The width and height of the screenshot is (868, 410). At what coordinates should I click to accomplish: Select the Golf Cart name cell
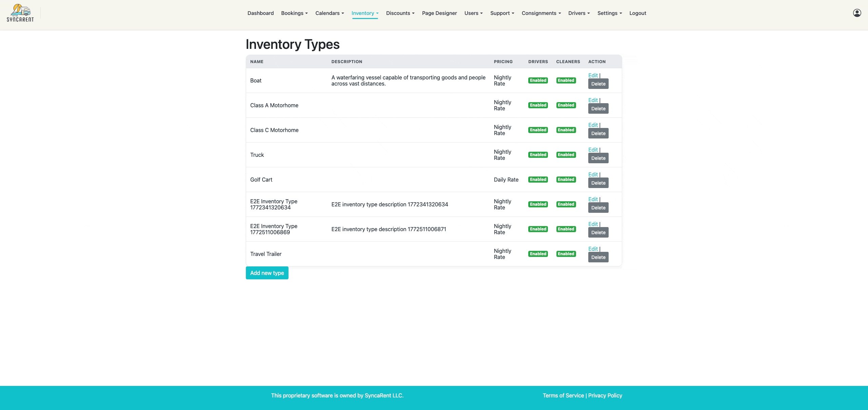point(287,180)
